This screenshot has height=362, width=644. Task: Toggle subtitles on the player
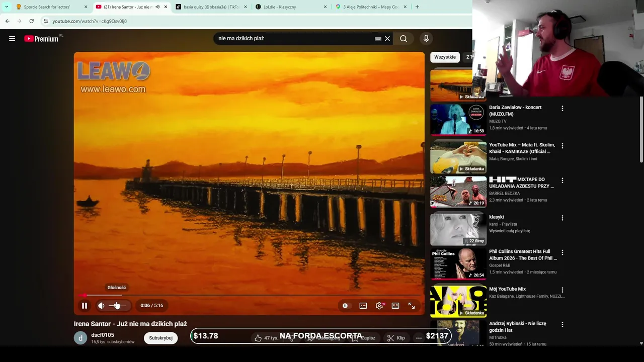point(363,306)
